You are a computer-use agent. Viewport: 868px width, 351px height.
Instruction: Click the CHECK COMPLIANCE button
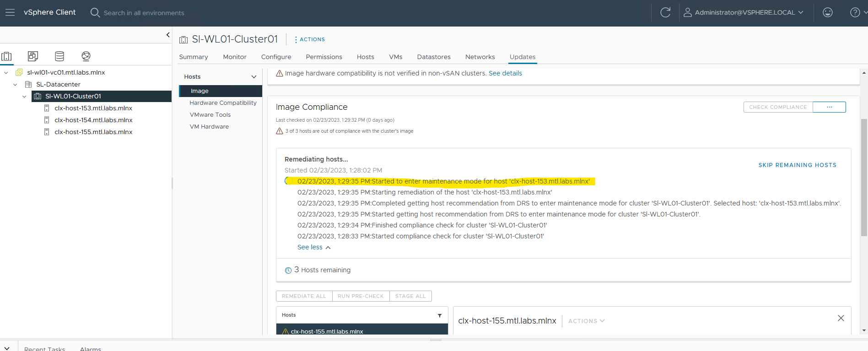coord(778,107)
